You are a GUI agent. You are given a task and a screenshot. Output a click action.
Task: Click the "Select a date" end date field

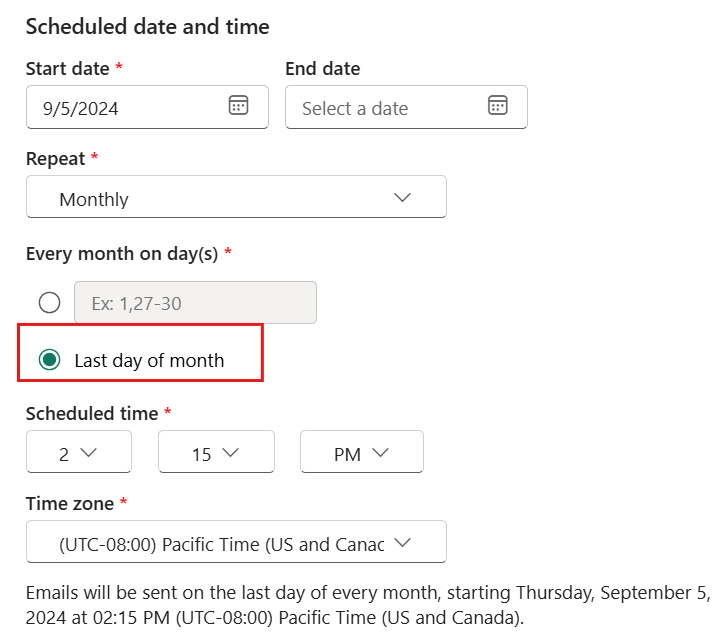tap(406, 107)
